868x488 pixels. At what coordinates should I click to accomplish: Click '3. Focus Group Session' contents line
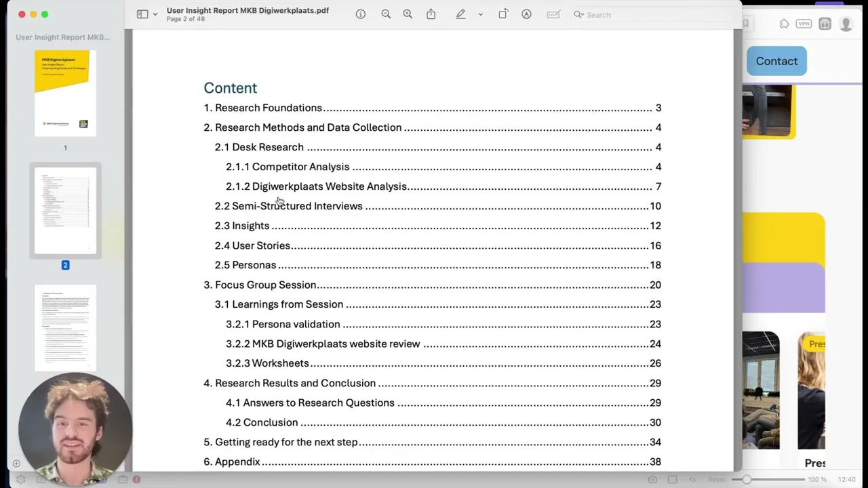coord(432,285)
